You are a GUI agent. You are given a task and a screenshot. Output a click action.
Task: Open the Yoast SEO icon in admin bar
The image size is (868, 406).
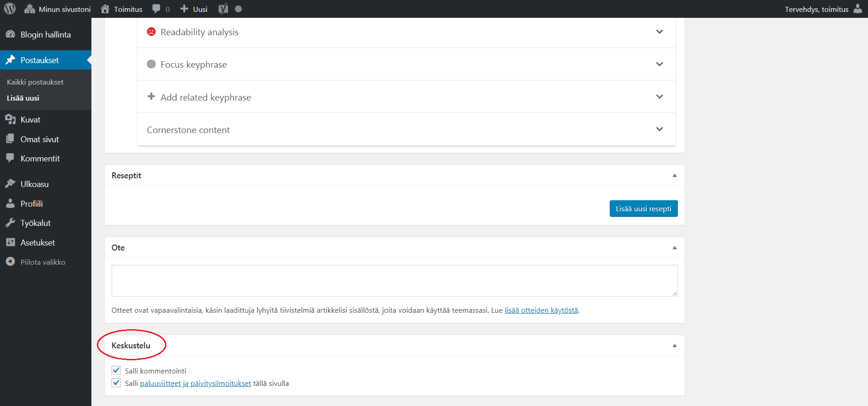223,9
